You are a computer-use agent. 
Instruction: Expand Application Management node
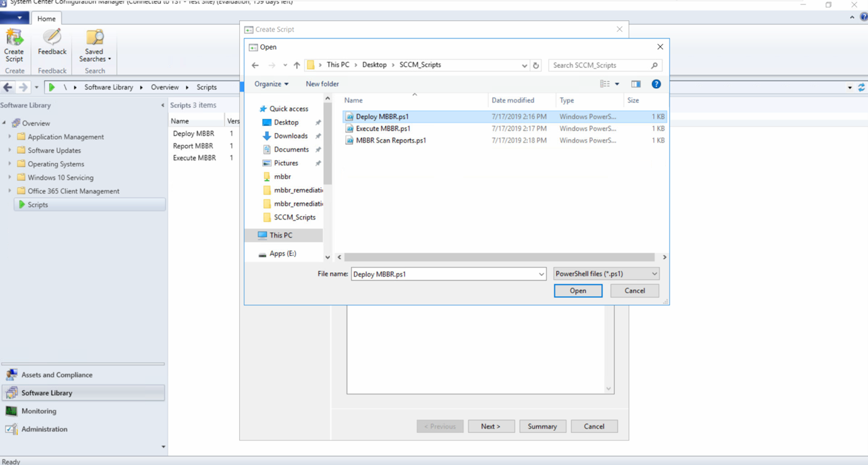tap(9, 137)
